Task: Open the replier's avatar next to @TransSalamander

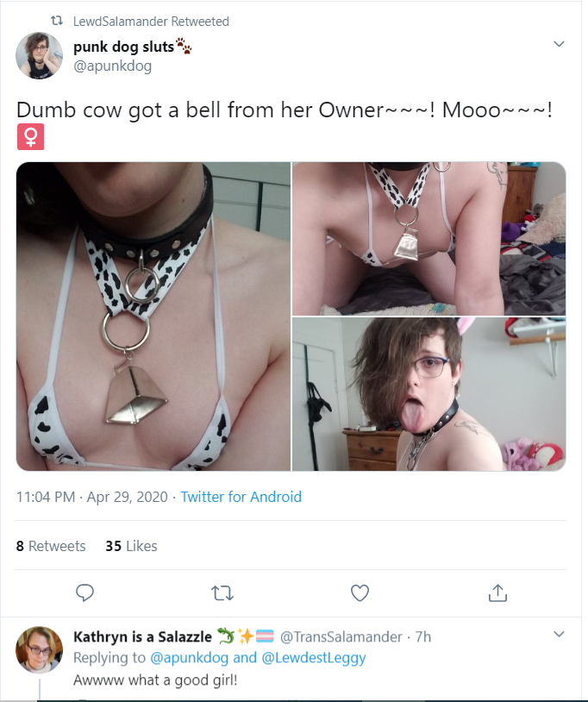Action: pos(40,649)
